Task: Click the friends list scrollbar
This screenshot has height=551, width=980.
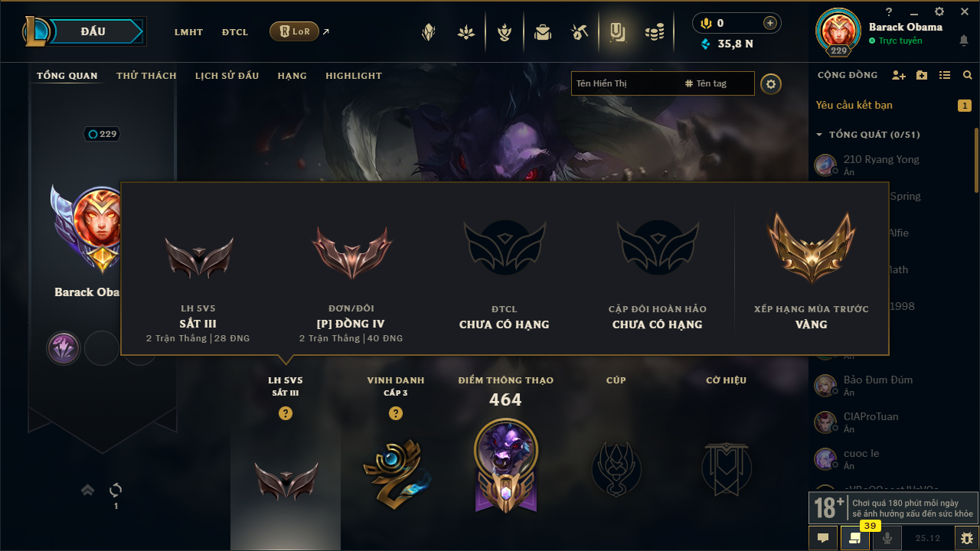Action: (976, 161)
